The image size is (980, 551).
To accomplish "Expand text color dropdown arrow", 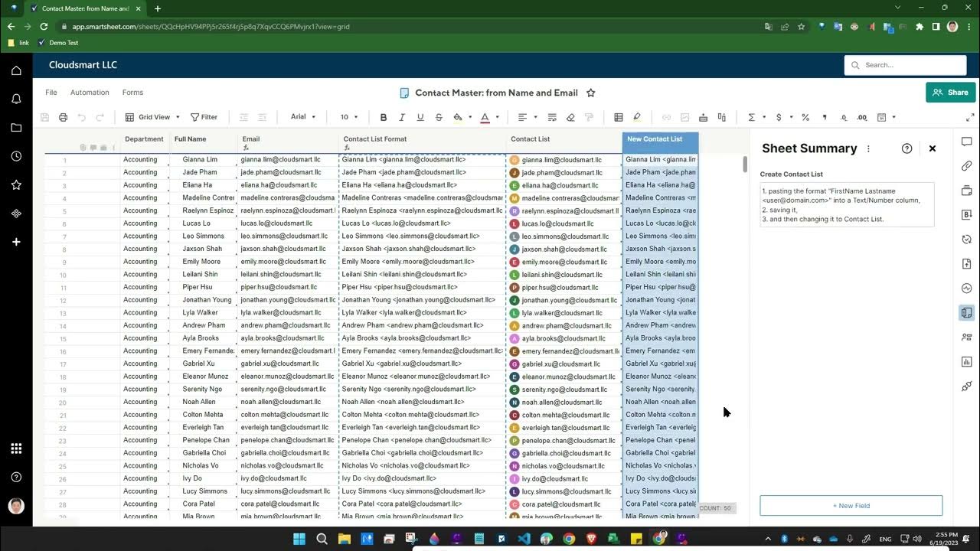I will (x=497, y=117).
